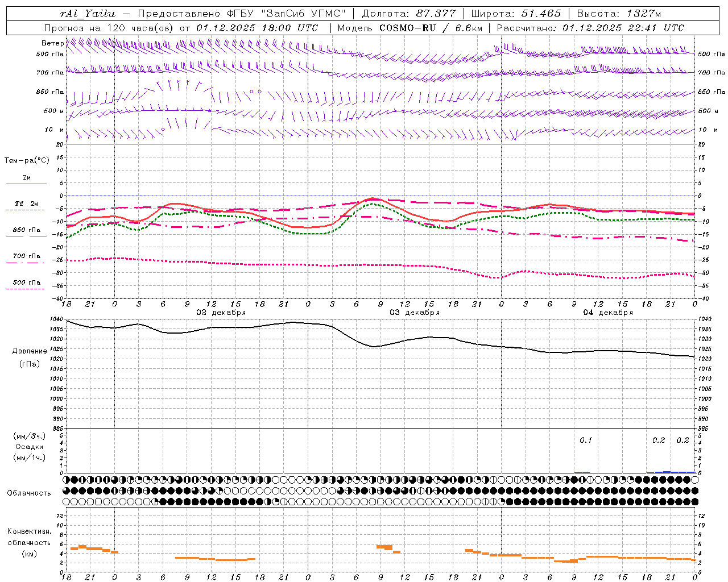The image size is (728, 582).
Task: Click the Давление pressure chart label
Action: [x=30, y=351]
